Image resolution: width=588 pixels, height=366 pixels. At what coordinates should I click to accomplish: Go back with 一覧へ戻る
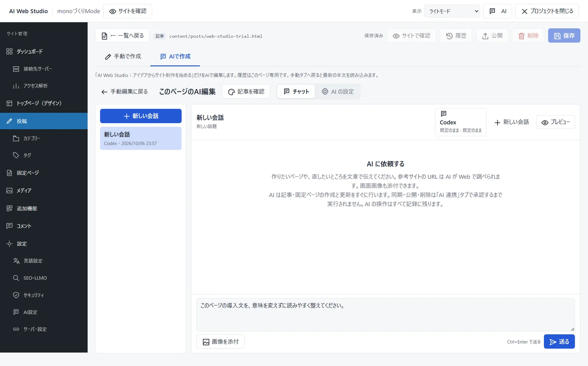tap(122, 36)
